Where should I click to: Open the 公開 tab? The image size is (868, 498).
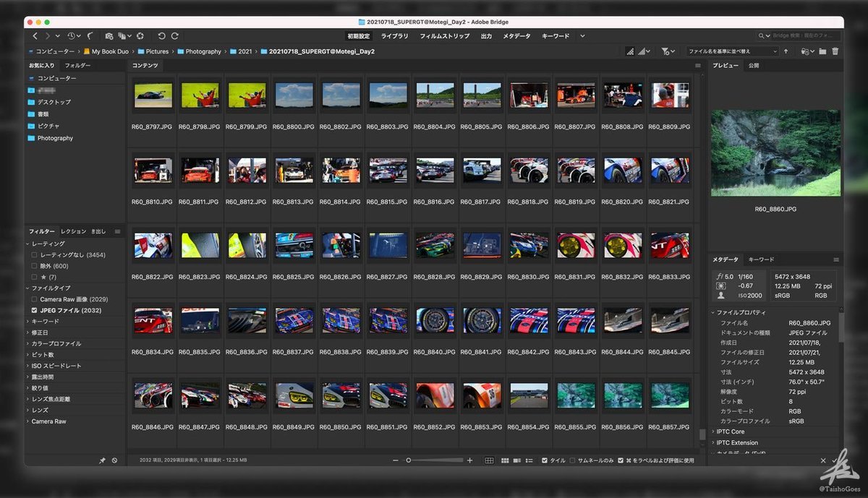tap(754, 66)
